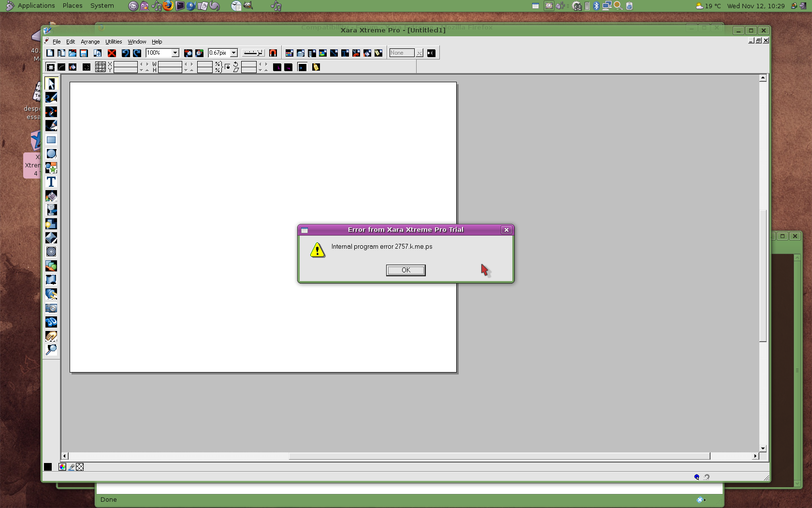Viewport: 812px width, 508px height.
Task: Open the 100% zoom level dropdown
Action: [x=175, y=53]
